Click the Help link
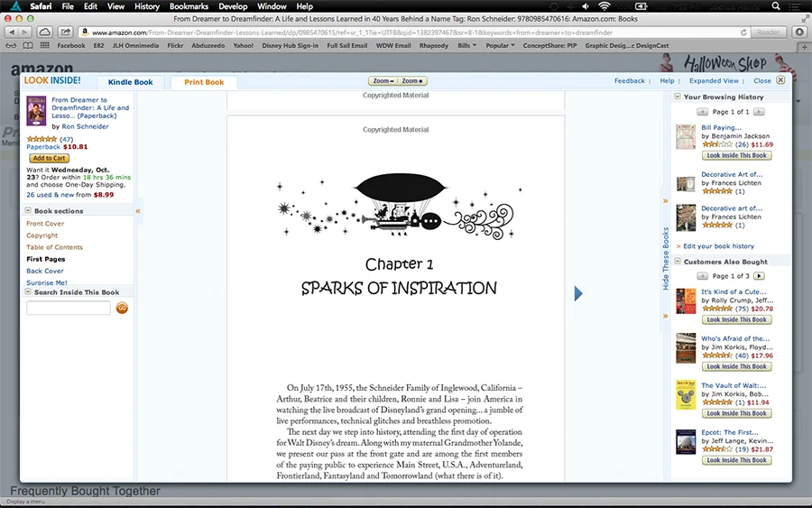Image resolution: width=812 pixels, height=508 pixels. (667, 81)
